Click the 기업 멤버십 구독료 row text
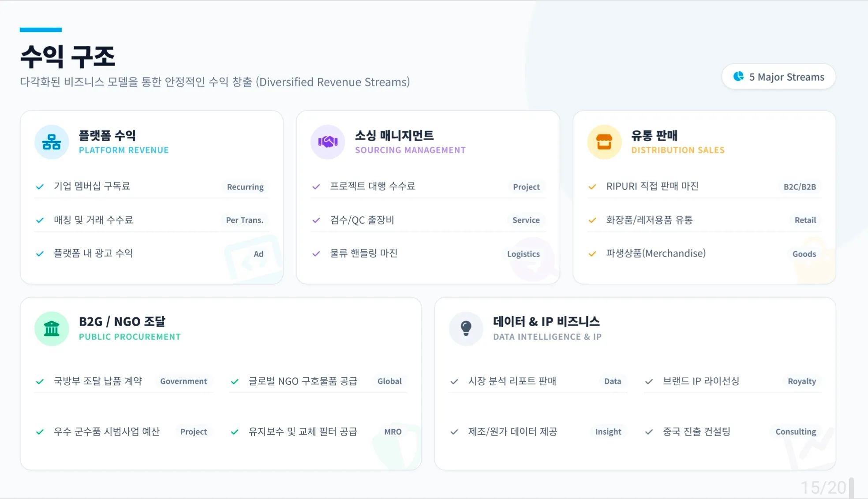This screenshot has height=499, width=868. tap(92, 186)
